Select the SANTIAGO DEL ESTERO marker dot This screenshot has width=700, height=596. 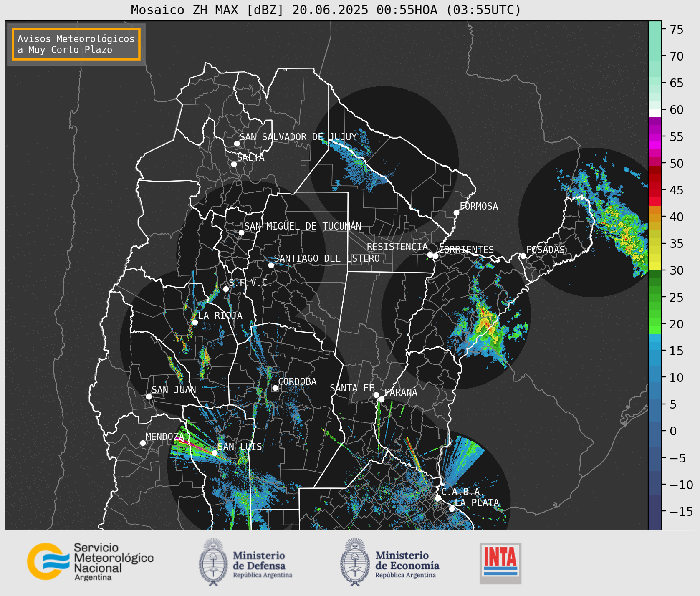[x=271, y=265]
